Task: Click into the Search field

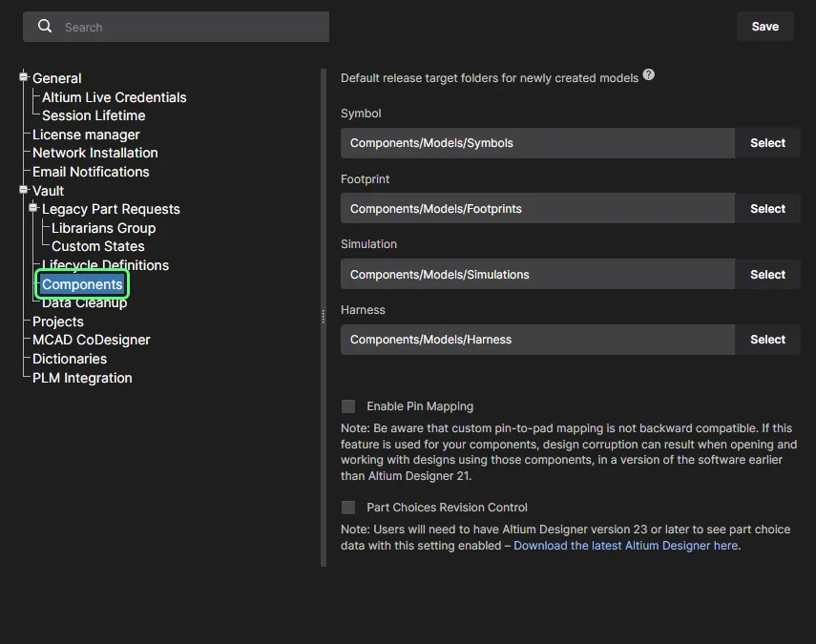Action: click(191, 27)
